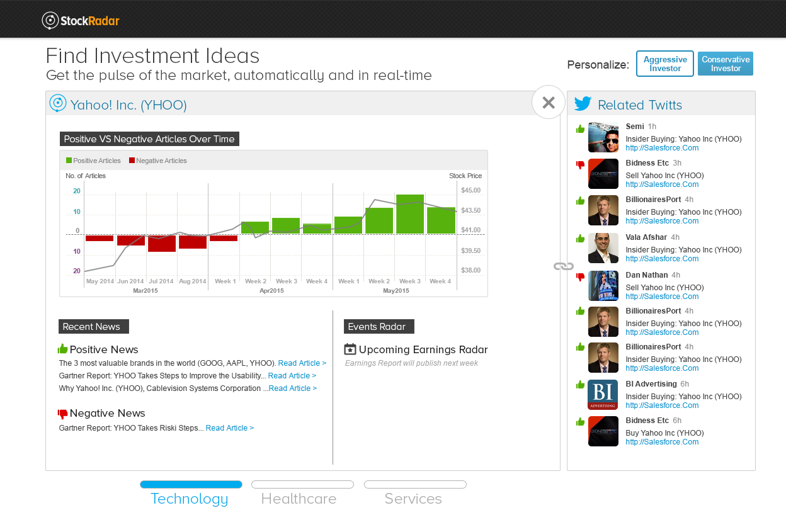Close the Yahoo! Inc. panel
This screenshot has height=532, width=786.
tap(548, 102)
